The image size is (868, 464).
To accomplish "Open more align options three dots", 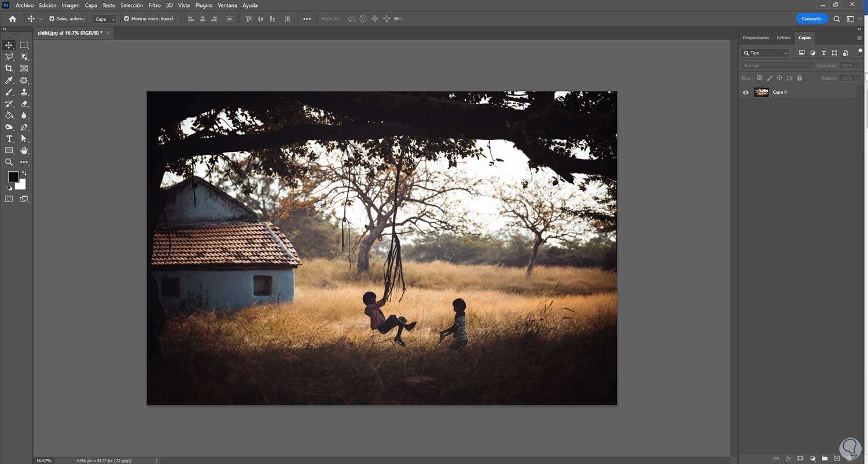I will 307,19.
